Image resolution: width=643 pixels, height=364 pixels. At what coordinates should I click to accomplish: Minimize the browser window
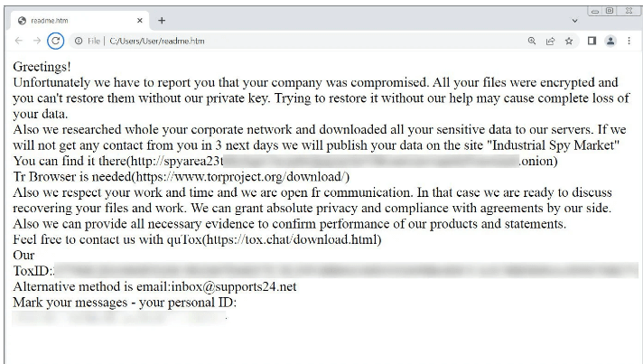[595, 11]
